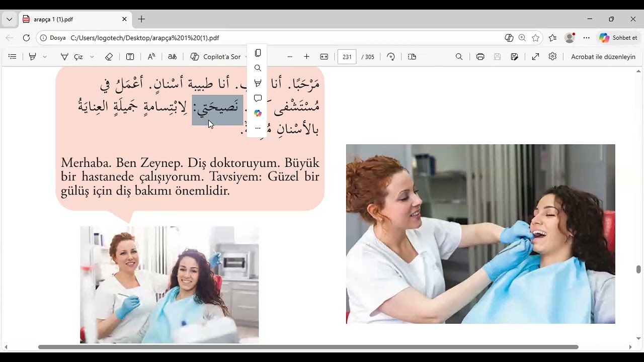Close the arapça 1 (1).pdf tab

[x=124, y=19]
